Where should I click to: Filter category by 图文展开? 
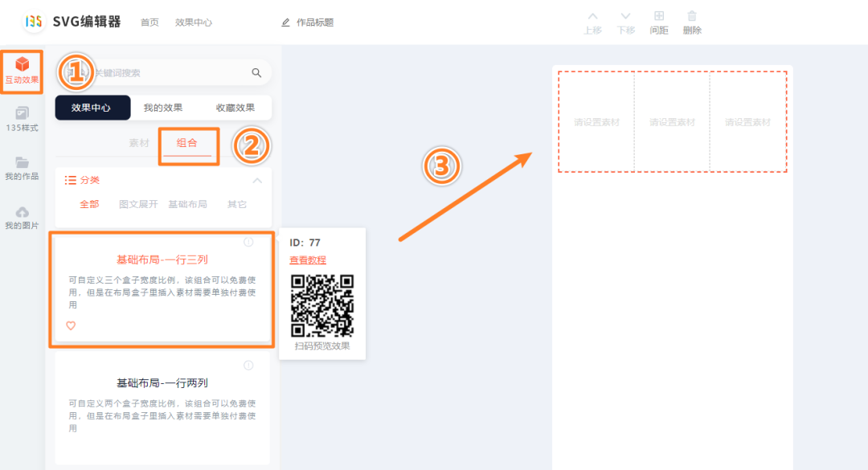pyautogui.click(x=138, y=204)
